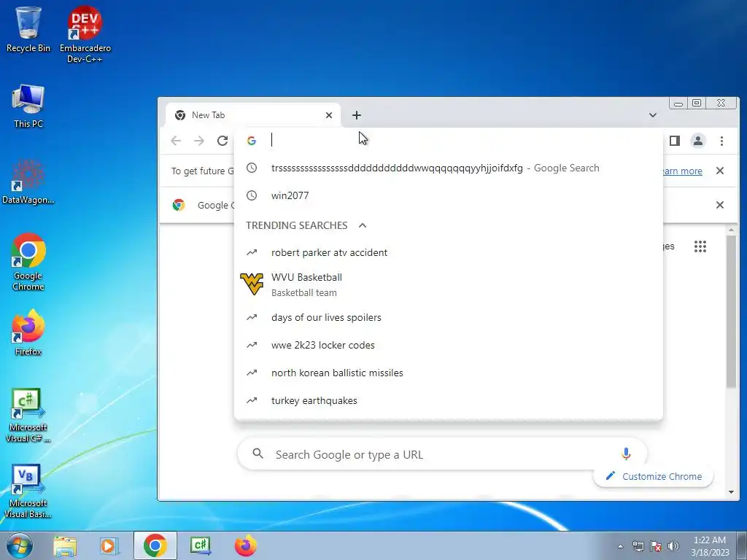Select the Firefox desktop shortcut
The height and width of the screenshot is (560, 747).
28,332
